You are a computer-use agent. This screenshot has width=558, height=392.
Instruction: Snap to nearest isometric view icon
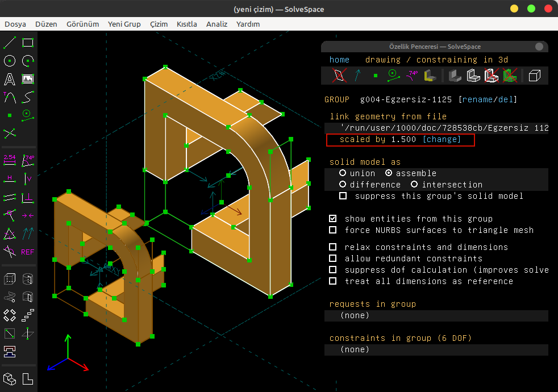coord(10,379)
